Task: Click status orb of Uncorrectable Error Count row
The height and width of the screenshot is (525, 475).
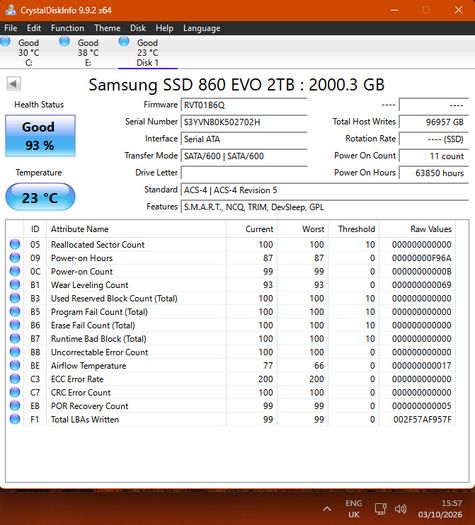Action: coord(15,352)
